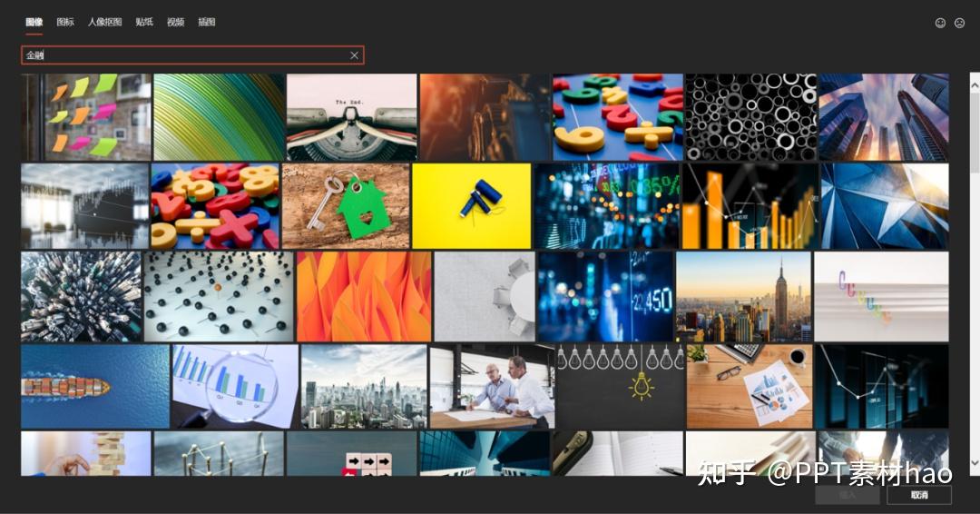Select the 视频 tab
The image size is (980, 514).
(x=176, y=22)
